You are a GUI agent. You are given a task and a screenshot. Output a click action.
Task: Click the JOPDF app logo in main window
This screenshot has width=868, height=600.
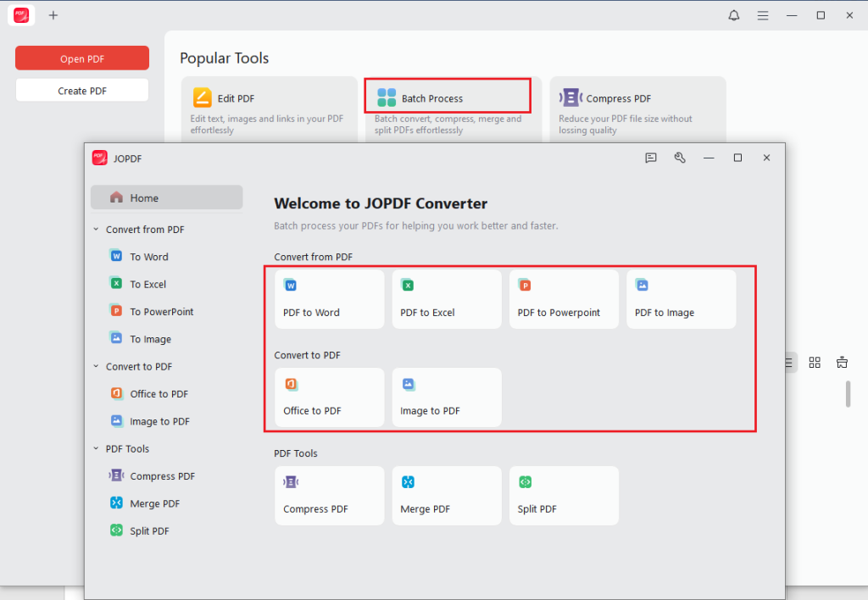click(x=21, y=15)
